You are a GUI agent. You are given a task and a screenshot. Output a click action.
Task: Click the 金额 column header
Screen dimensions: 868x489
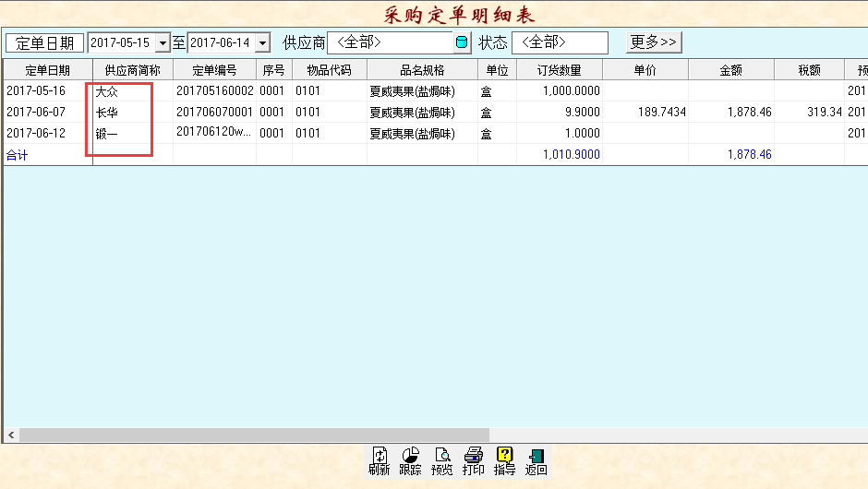(731, 70)
